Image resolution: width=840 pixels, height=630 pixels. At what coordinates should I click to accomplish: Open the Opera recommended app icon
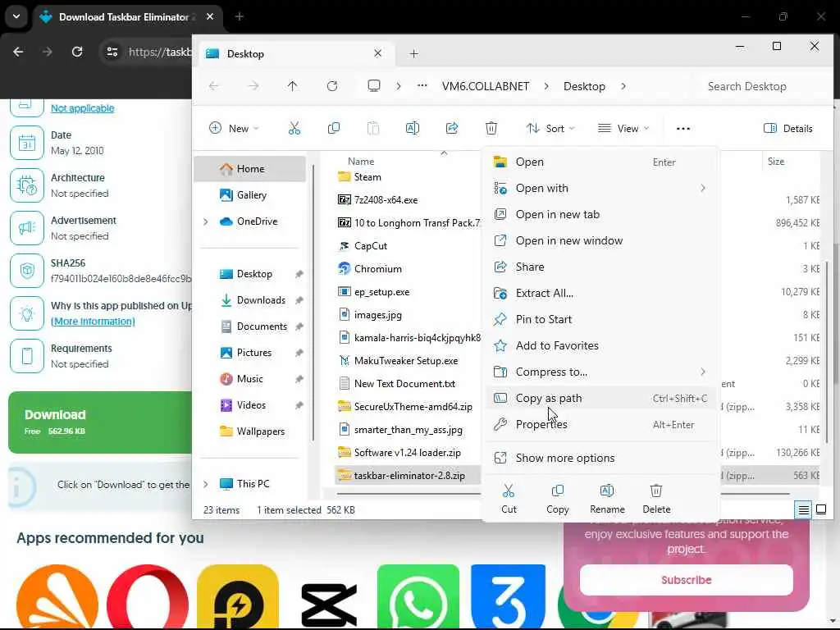[x=148, y=596]
